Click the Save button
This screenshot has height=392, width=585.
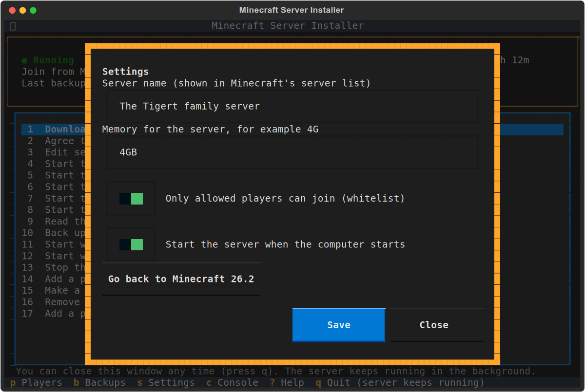[x=339, y=325]
